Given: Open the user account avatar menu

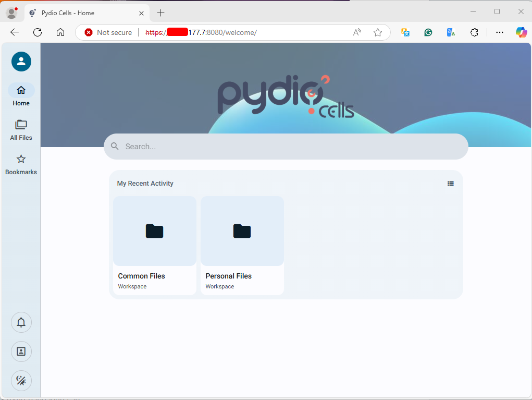Looking at the screenshot, I should (x=21, y=62).
